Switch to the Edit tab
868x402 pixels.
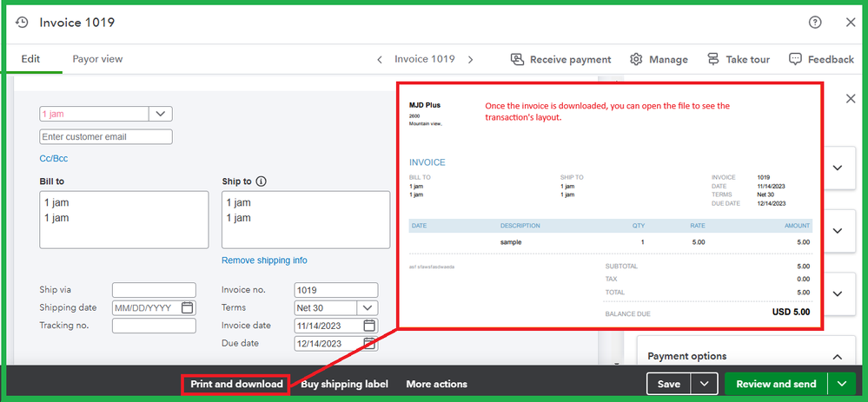pos(30,59)
